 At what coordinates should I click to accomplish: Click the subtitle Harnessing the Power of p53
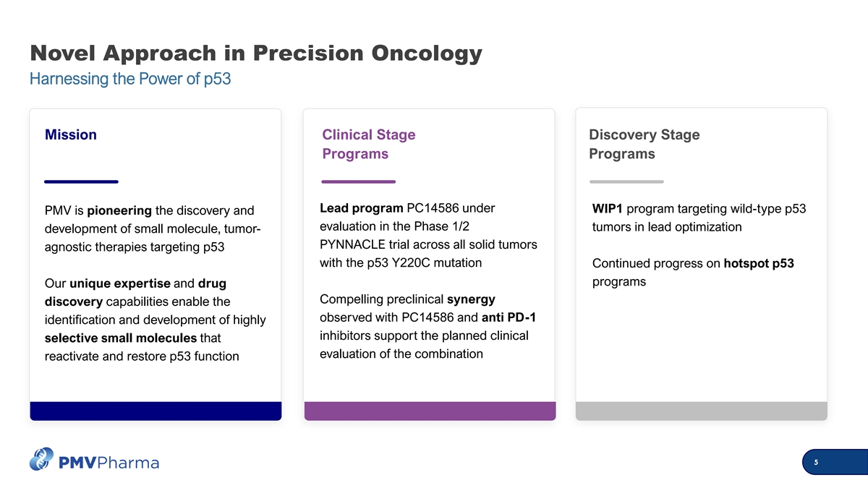[130, 79]
